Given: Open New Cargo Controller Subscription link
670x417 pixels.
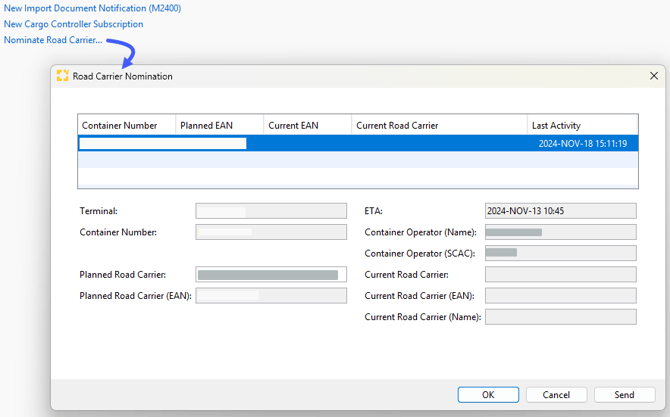Looking at the screenshot, I should pos(73,24).
